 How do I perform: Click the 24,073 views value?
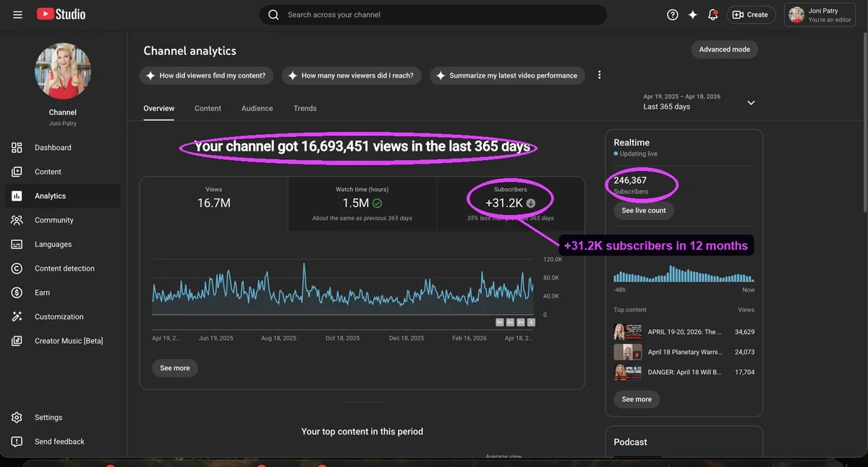tap(744, 352)
